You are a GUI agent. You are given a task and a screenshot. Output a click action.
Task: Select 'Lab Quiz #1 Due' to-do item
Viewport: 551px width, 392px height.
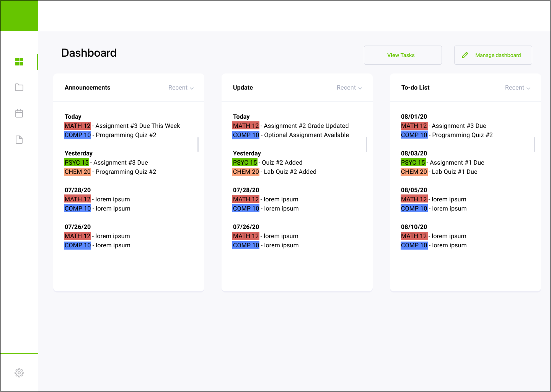pos(439,172)
